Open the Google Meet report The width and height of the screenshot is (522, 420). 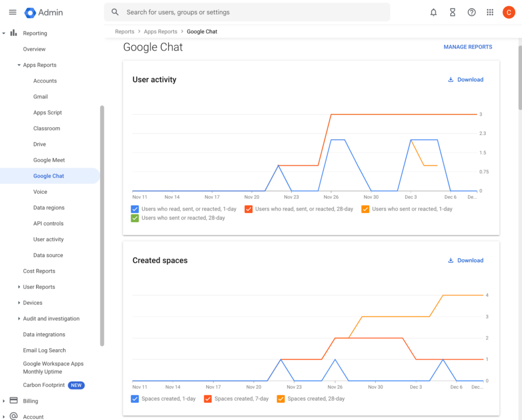tap(48, 160)
